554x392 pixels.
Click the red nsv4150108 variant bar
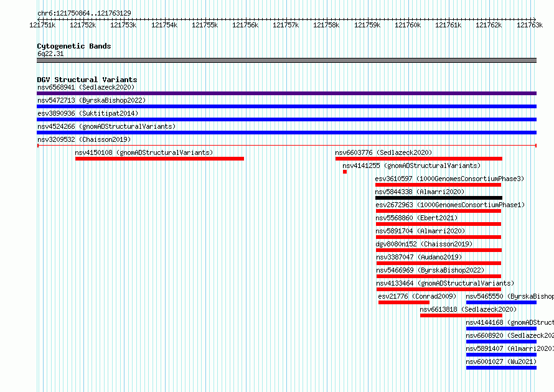coord(160,159)
